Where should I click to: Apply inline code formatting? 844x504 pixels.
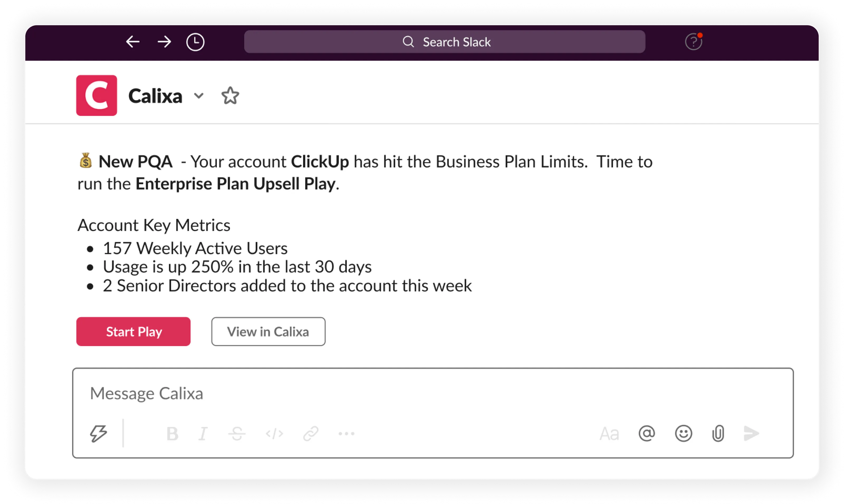(274, 434)
